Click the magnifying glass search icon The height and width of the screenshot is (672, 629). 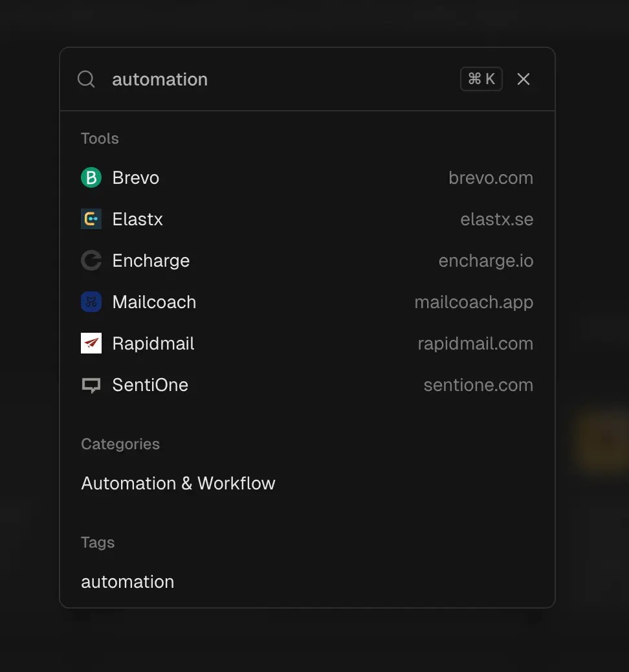pyautogui.click(x=86, y=79)
